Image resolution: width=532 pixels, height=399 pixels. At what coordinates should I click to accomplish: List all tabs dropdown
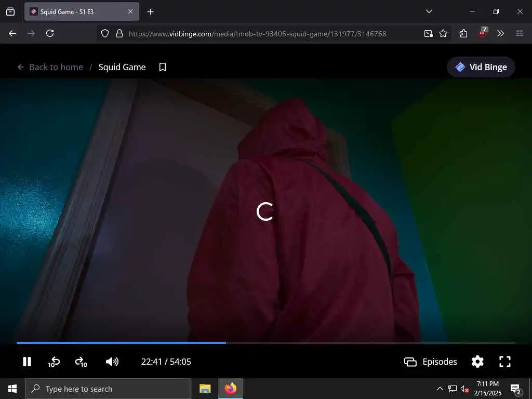(429, 11)
